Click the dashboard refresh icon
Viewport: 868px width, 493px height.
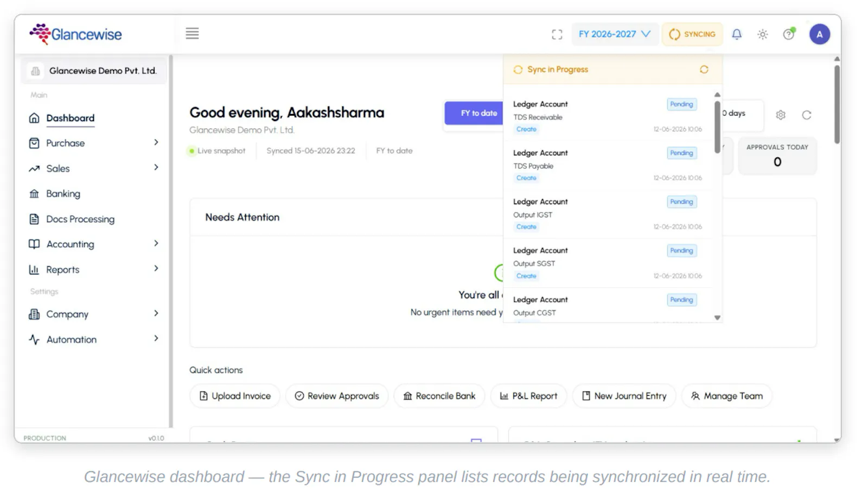click(x=807, y=115)
